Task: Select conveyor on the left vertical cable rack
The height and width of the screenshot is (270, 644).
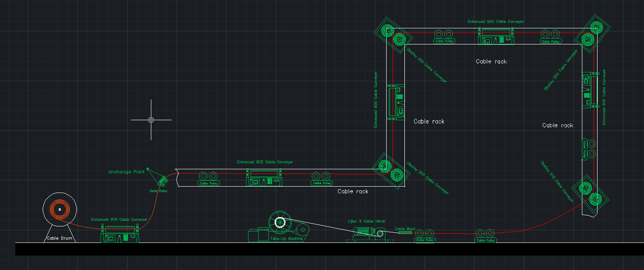Action: (396, 102)
